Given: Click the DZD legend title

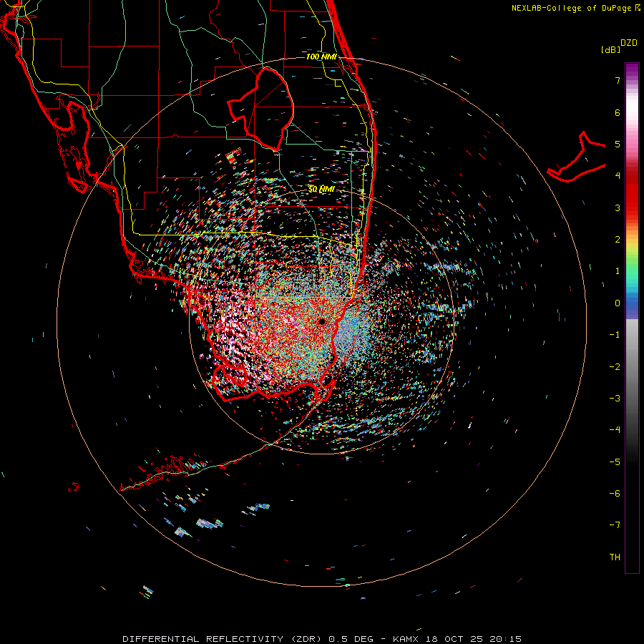Looking at the screenshot, I should 629,43.
